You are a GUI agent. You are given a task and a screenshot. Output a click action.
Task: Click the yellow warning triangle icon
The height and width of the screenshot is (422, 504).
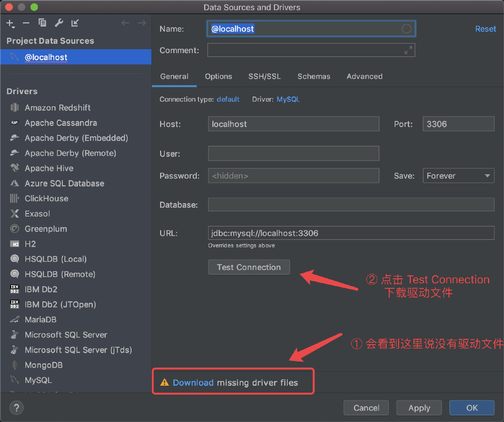click(164, 383)
